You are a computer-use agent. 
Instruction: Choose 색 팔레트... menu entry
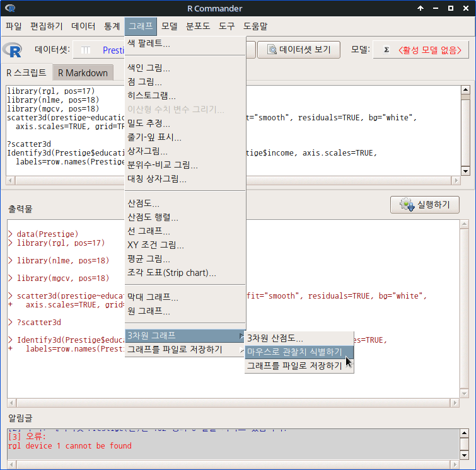tap(185, 43)
